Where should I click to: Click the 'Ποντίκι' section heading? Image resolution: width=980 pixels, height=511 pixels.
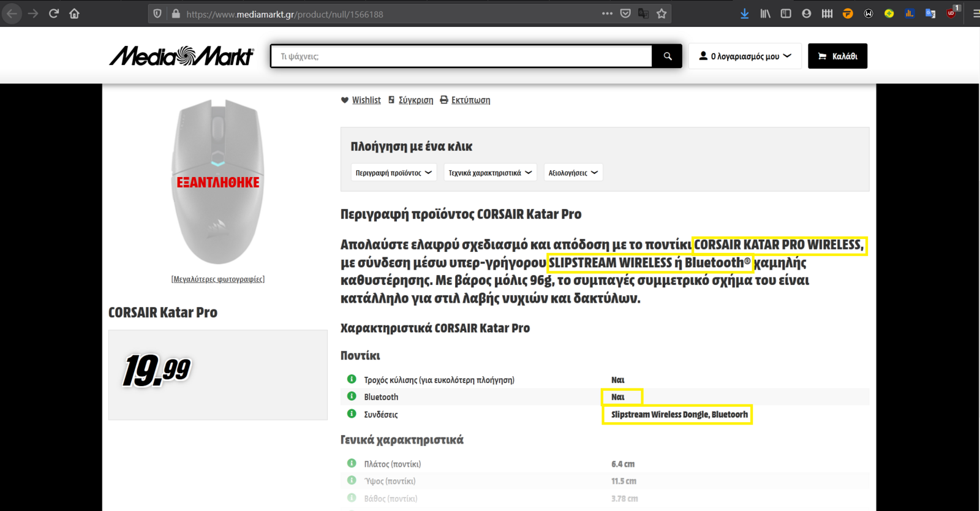point(360,356)
